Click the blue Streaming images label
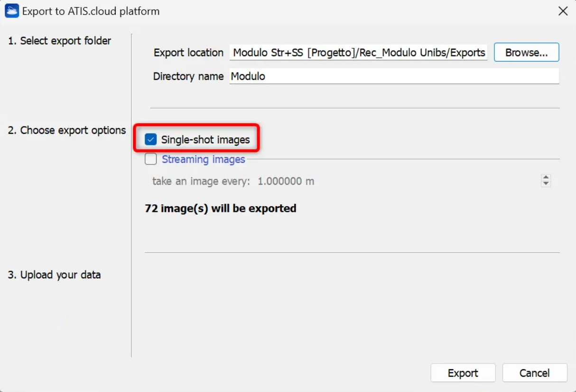The image size is (576, 392). (203, 159)
